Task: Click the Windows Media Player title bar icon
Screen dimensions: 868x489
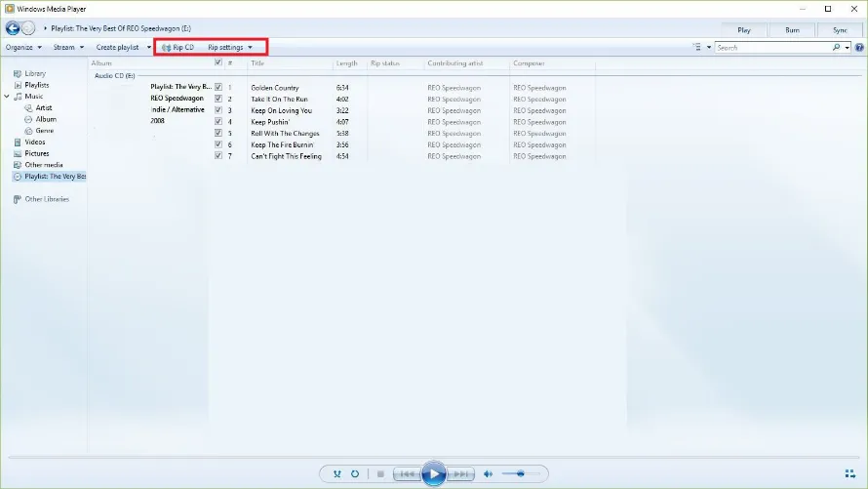Action: click(10, 9)
